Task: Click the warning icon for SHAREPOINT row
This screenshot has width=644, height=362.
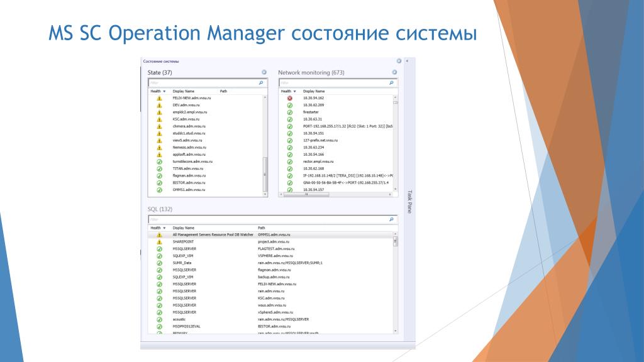Action: tap(159, 242)
